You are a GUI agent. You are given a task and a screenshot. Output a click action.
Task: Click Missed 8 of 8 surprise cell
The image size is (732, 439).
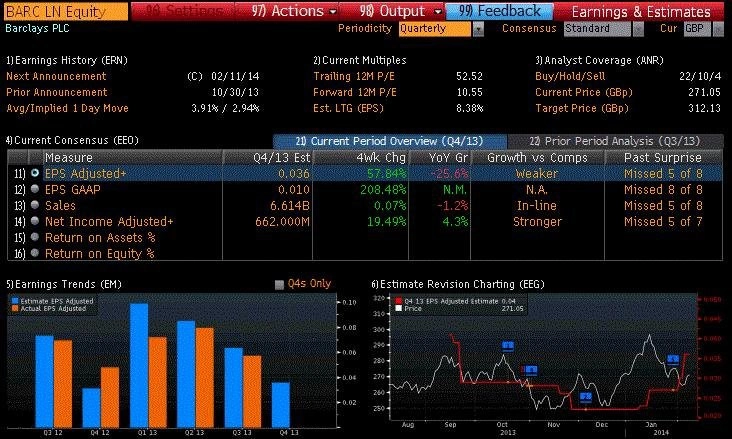663,189
